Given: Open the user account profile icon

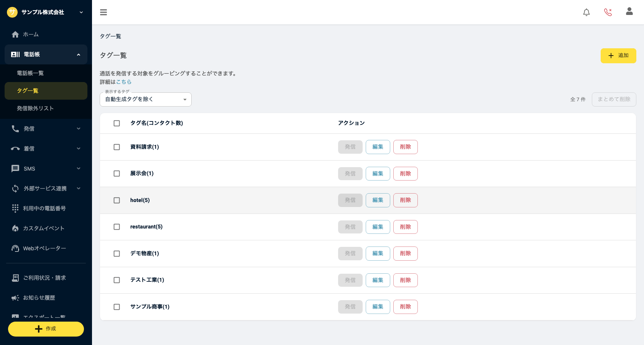Looking at the screenshot, I should click(629, 11).
